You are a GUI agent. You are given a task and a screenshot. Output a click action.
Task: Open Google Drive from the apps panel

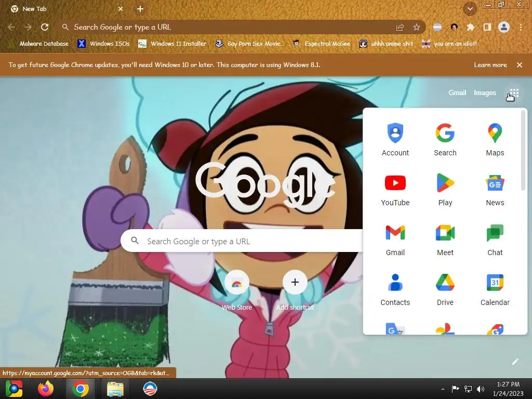445,289
